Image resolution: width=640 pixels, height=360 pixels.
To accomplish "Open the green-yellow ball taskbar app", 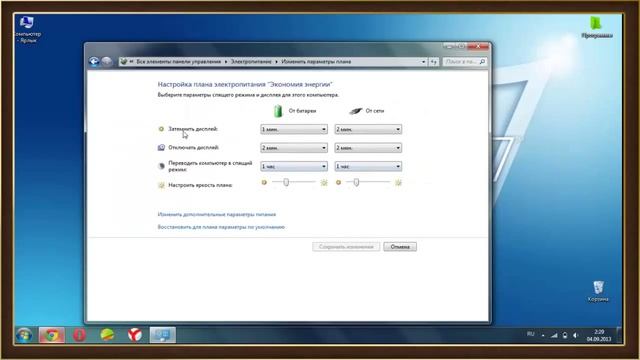I will pyautogui.click(x=107, y=335).
